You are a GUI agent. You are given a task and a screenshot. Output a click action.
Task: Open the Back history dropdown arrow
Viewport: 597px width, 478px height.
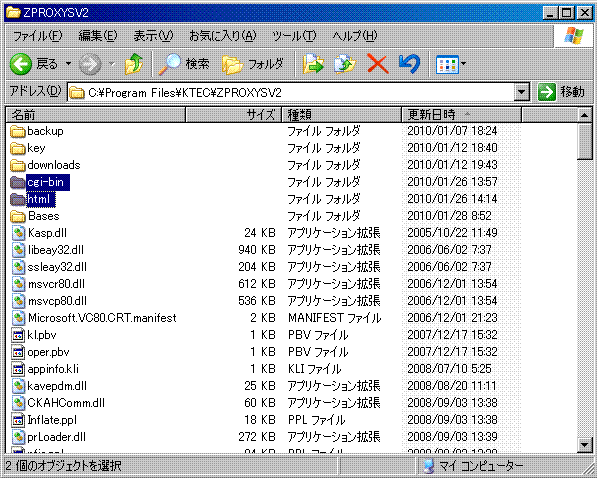(x=69, y=64)
